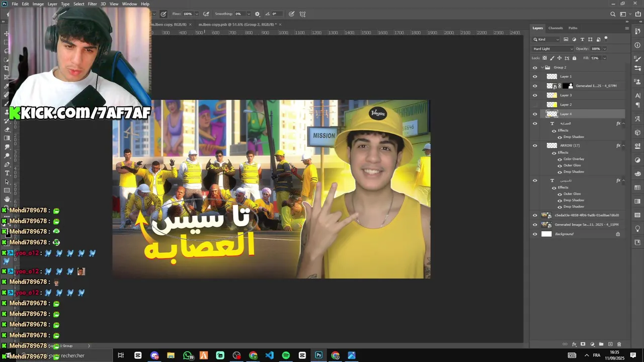The image size is (644, 362).
Task: Delete layer trash icon
Action: (x=619, y=344)
